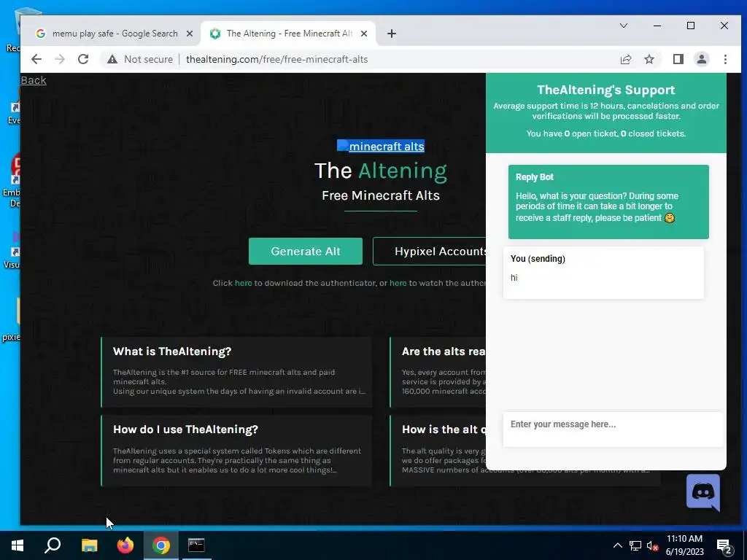Open the Chrome profile avatar

tap(701, 59)
